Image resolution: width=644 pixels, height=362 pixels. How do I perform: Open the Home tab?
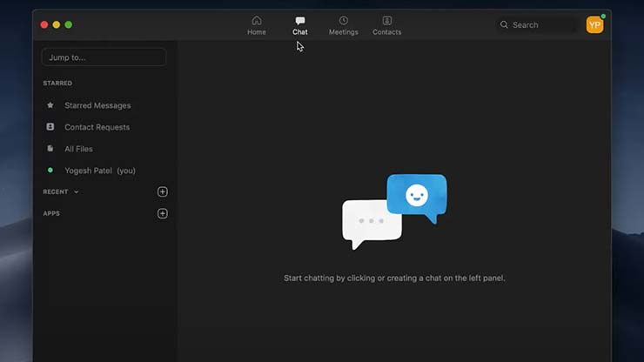[x=256, y=25]
